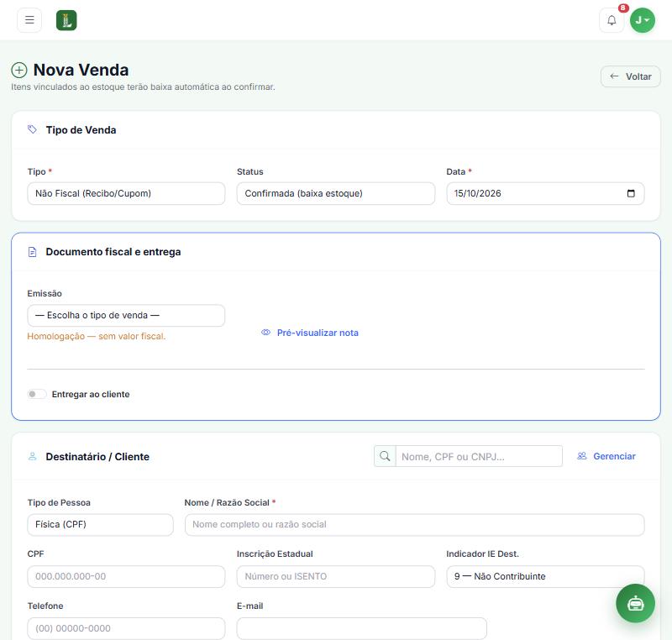Open the Status dropdown Confirmada
The width and height of the screenshot is (672, 640).
click(x=335, y=193)
